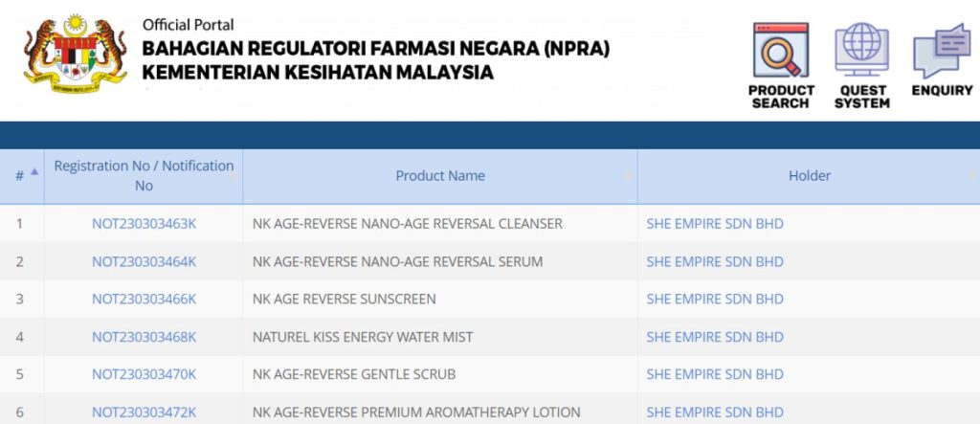The width and height of the screenshot is (980, 424).
Task: Click NK AGE-REVERSE GENTLE SCRUB product name
Action: point(354,374)
